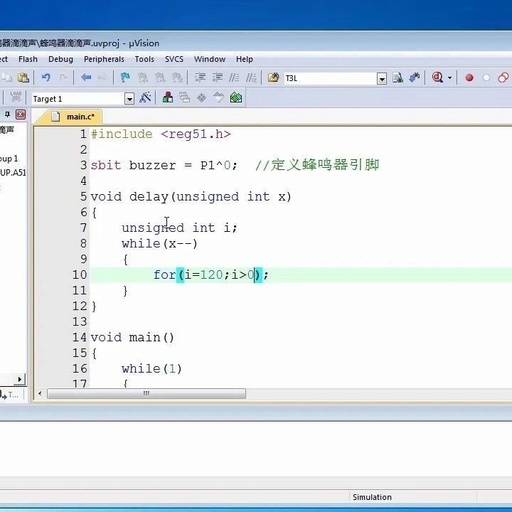Click the Disable All Breakpoints icon

503,78
